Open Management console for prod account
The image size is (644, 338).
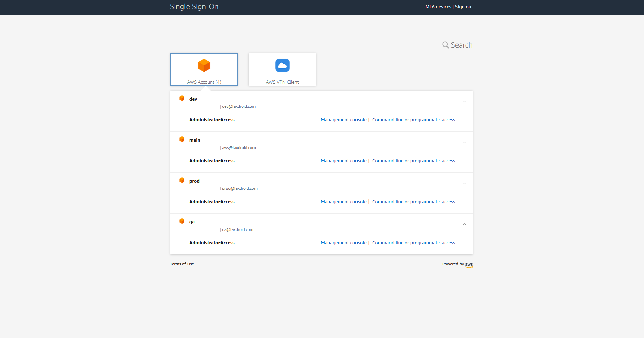344,202
